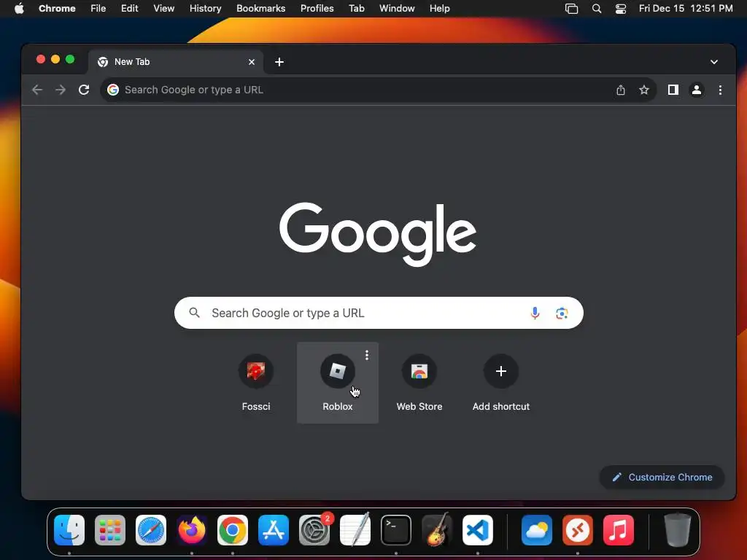Image resolution: width=747 pixels, height=560 pixels.
Task: Open Chrome's three-dot main menu
Action: point(720,90)
